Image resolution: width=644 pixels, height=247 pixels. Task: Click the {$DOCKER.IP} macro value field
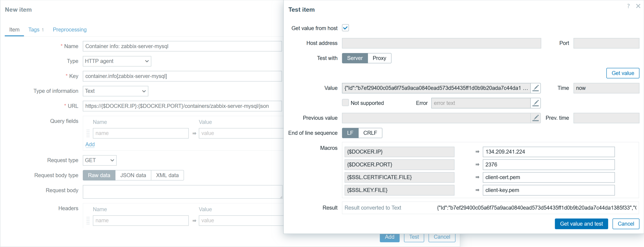click(548, 152)
